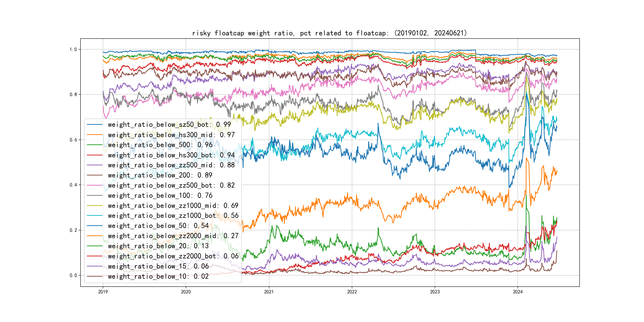Click the weight_ratio_below_zz1000_mid legend label
Image resolution: width=644 pixels, height=322 pixels.
[x=173, y=206]
